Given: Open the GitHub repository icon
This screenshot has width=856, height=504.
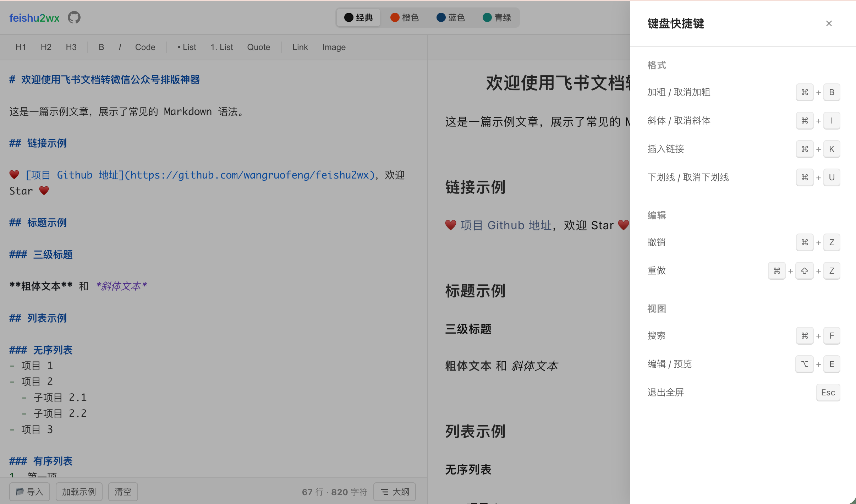Looking at the screenshot, I should tap(74, 17).
